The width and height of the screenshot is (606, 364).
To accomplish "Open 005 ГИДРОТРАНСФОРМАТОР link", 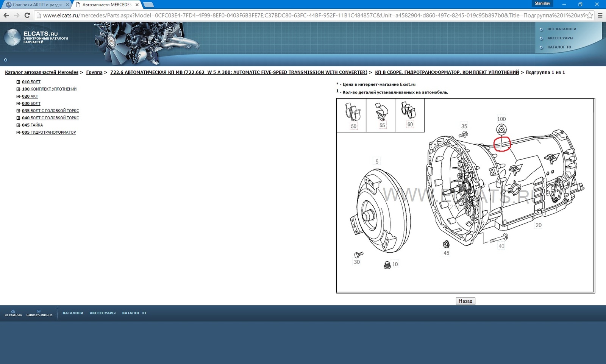I will 49,132.
